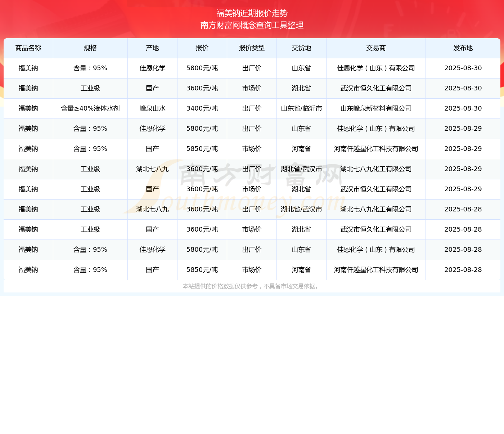This screenshot has width=504, height=434.
Task: Click the 商品名称 column header
Action: coord(28,48)
